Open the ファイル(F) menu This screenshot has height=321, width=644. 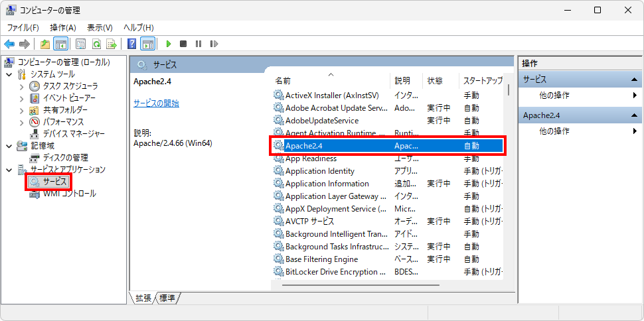[x=23, y=27]
